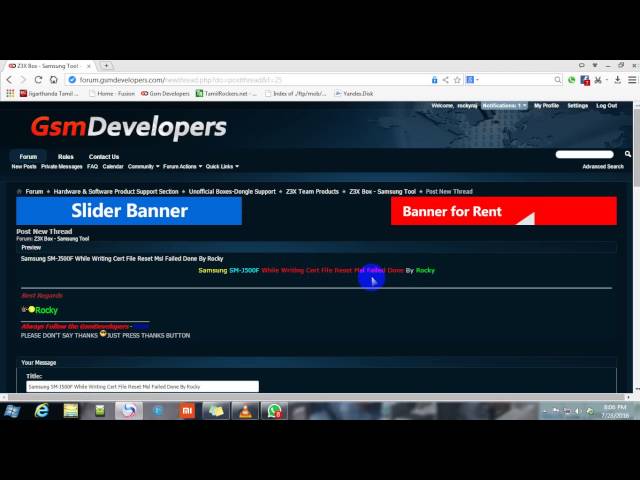640x480 pixels.
Task: Click the share icon in address bar
Action: pos(446,80)
